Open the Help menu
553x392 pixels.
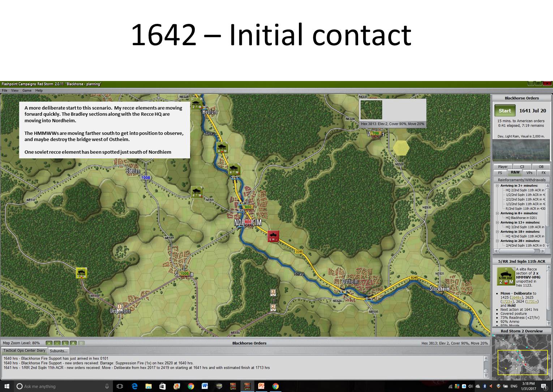pyautogui.click(x=39, y=90)
